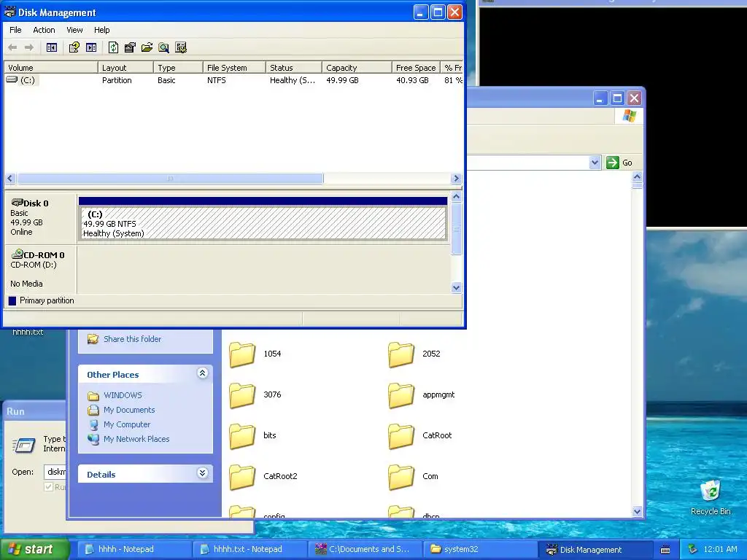Click down arrow of disk pane scrollbar
747x560 pixels.
(456, 287)
